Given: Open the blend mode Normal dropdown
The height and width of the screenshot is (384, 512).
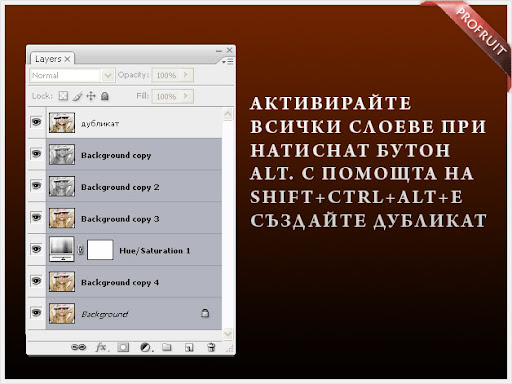Looking at the screenshot, I should pos(107,75).
